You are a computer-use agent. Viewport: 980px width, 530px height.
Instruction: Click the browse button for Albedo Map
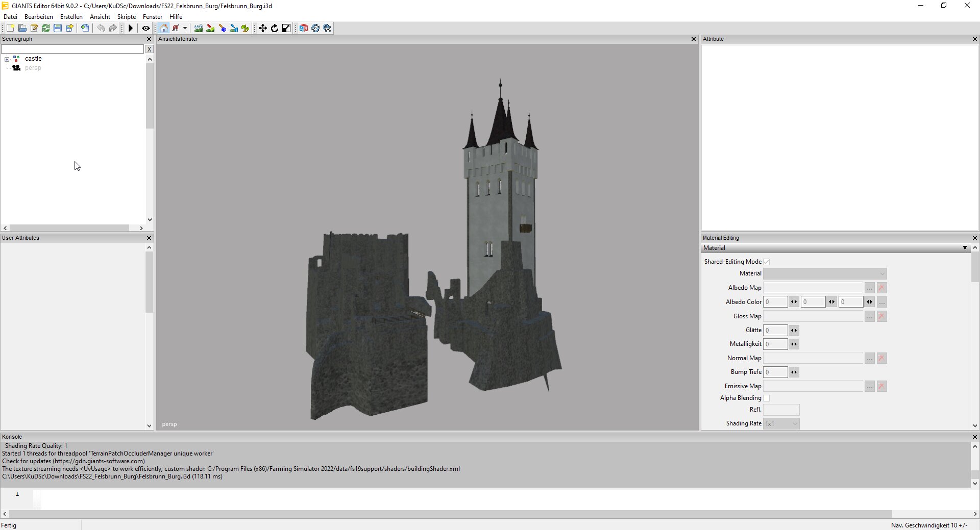pyautogui.click(x=869, y=288)
